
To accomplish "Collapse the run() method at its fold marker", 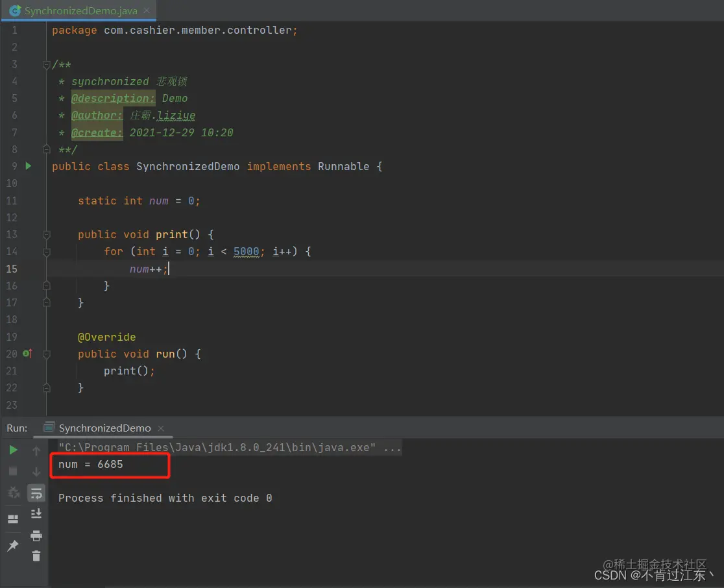I will pyautogui.click(x=47, y=354).
